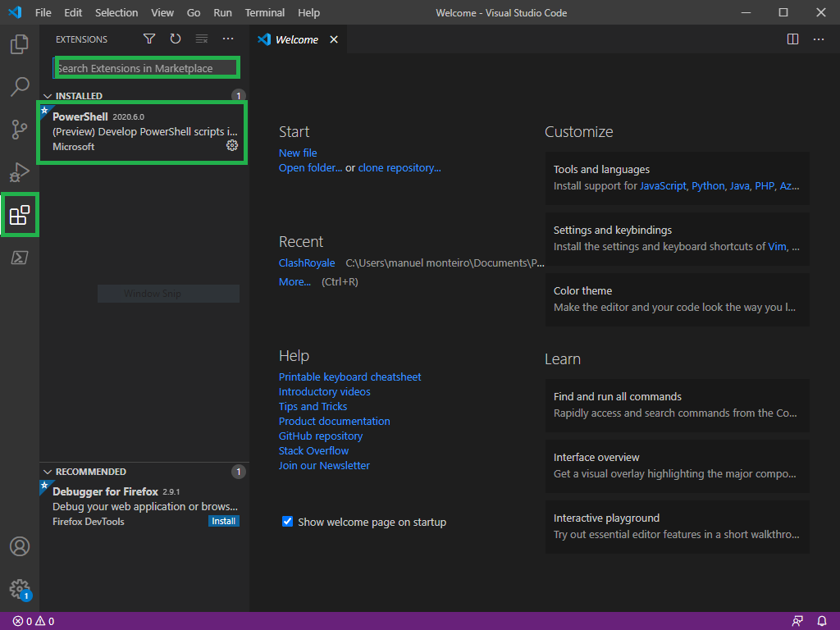Open the Terminal menu

(x=265, y=12)
